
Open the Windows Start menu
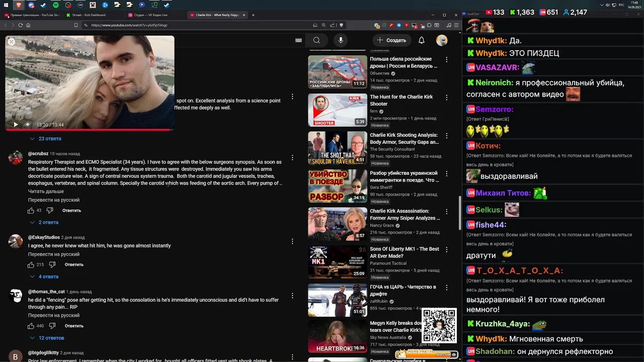pos(6,5)
